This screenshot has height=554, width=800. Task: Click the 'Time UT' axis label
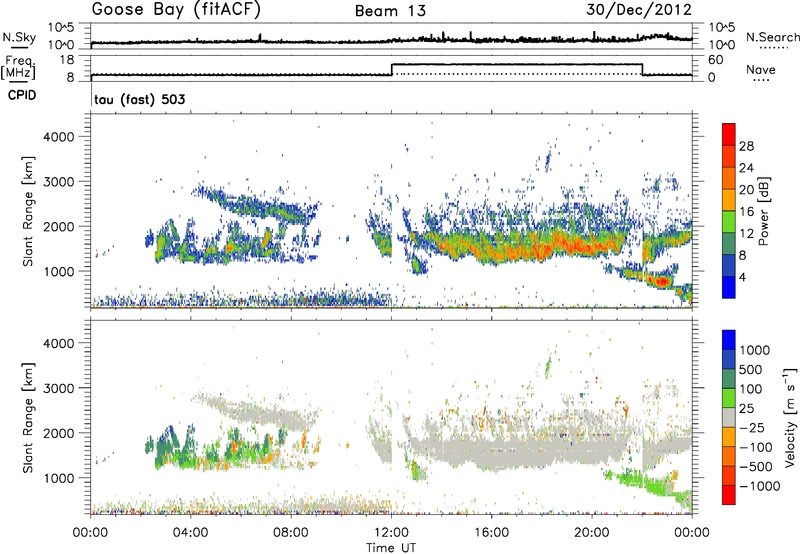391,548
